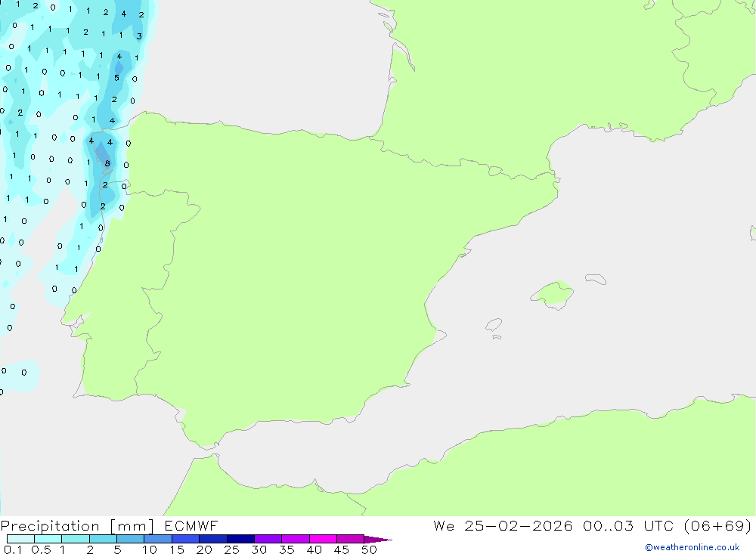This screenshot has height=554, width=756.
Task: Click the "ECMWF" model label
Action: click(191, 525)
